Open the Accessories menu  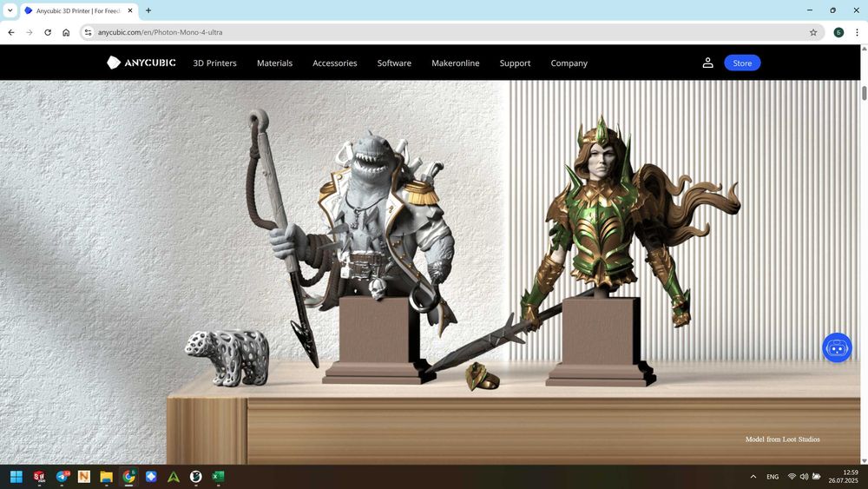(335, 63)
